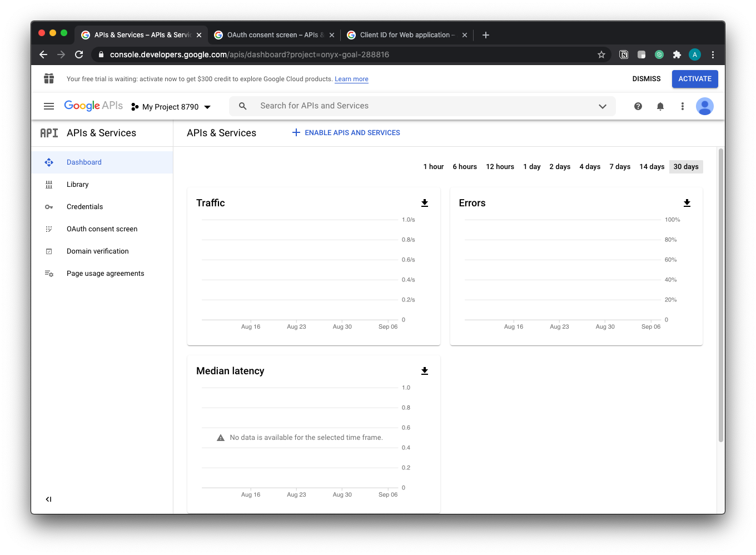
Task: Open the three-dot more options menu
Action: 683,106
